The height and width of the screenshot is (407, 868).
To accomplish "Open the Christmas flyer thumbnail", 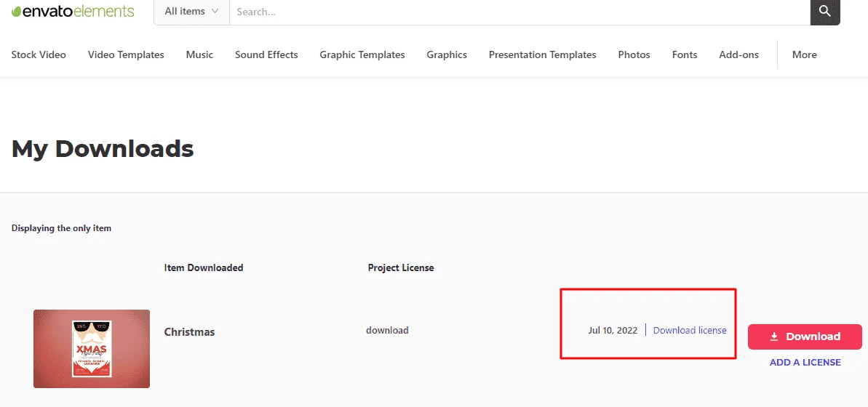I will [92, 348].
